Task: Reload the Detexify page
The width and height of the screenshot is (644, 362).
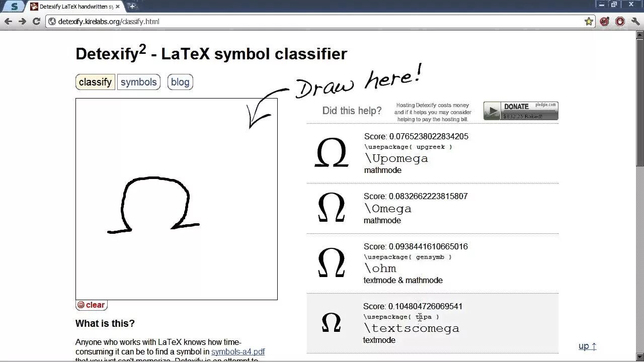Action: [36, 21]
